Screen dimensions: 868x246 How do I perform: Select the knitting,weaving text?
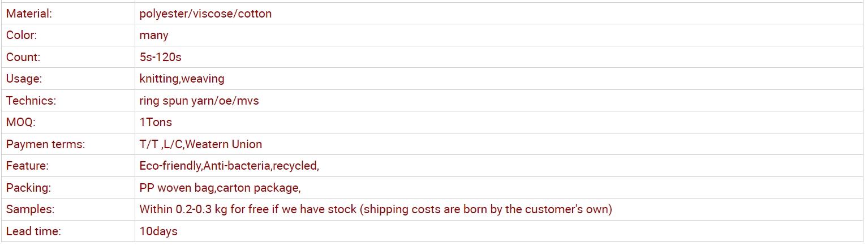pos(182,79)
